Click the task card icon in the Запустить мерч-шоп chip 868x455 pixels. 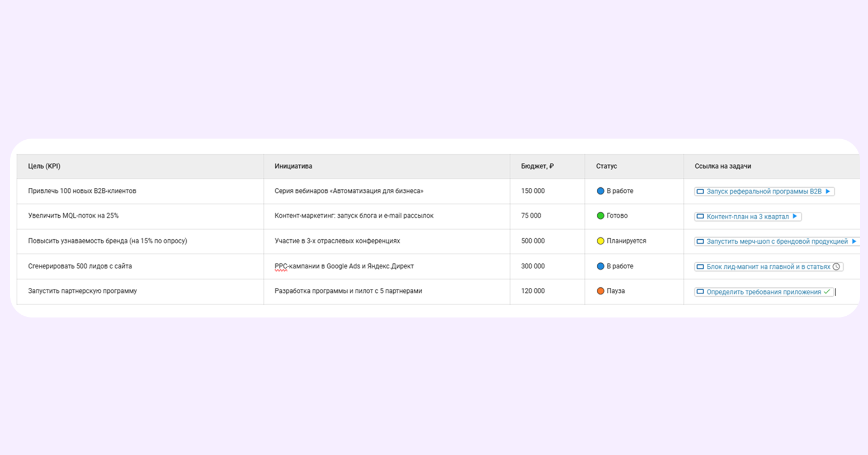coord(700,241)
